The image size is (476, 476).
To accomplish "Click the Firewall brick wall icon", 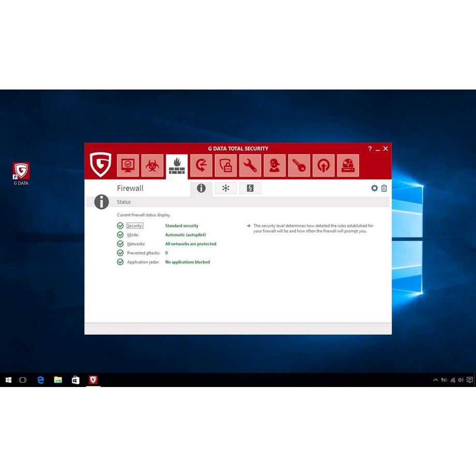I will pyautogui.click(x=176, y=165).
